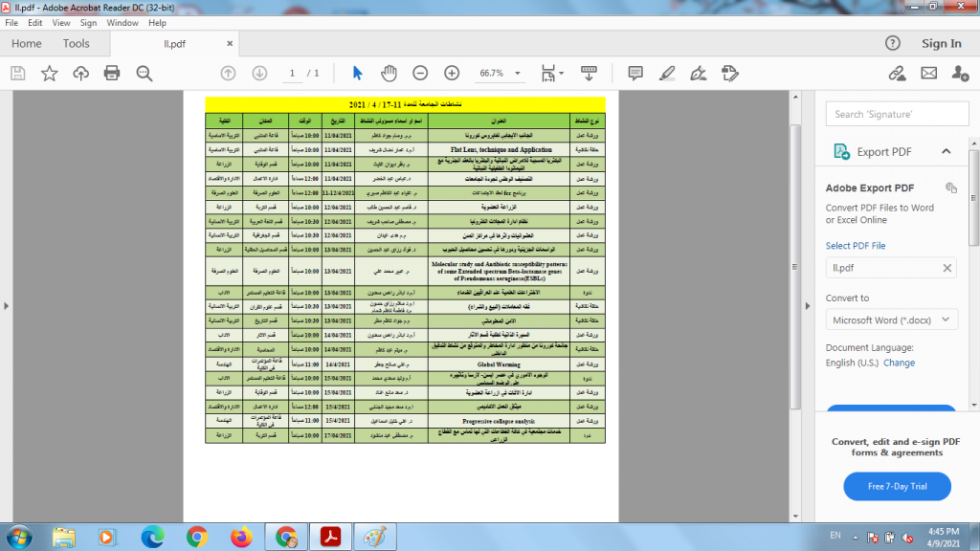The height and width of the screenshot is (551, 980).
Task: Click the Selection arrow tool
Action: point(358,74)
